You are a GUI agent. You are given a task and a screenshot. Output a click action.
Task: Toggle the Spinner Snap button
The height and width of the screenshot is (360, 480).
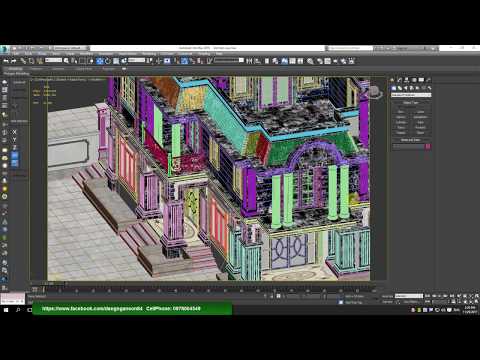[200, 61]
